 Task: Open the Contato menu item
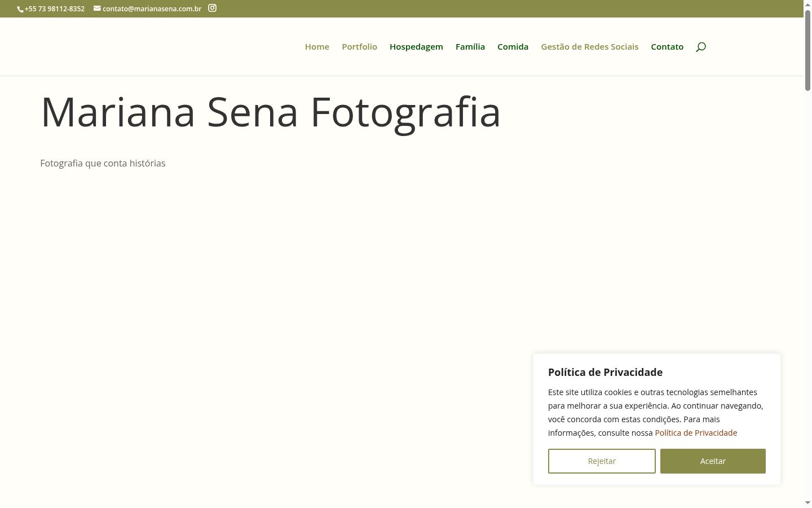click(667, 47)
